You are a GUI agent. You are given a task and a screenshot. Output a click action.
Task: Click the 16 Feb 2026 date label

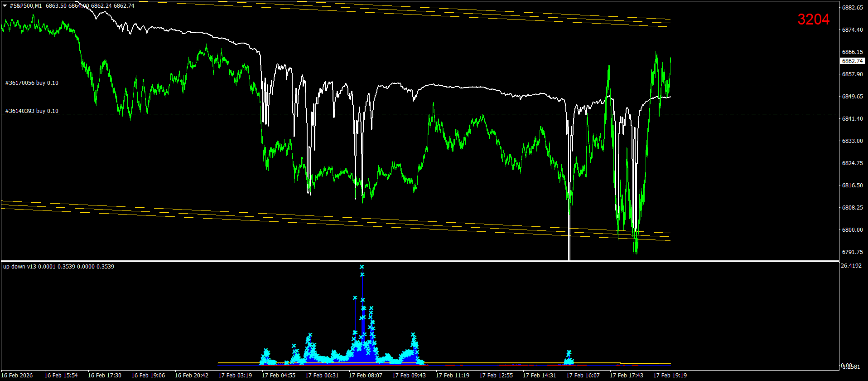17,376
